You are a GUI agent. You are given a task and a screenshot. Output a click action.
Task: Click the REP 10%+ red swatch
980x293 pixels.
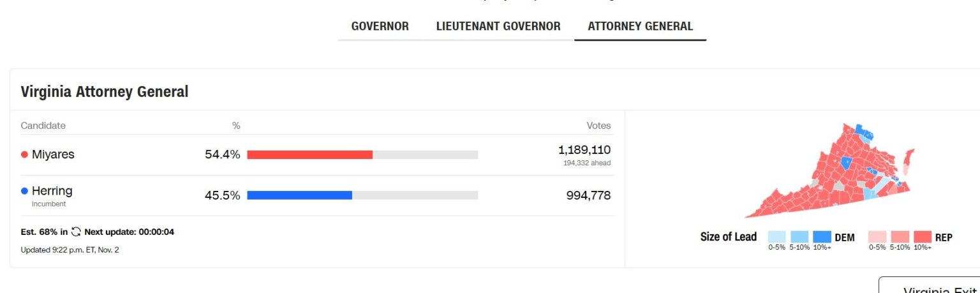click(x=922, y=237)
